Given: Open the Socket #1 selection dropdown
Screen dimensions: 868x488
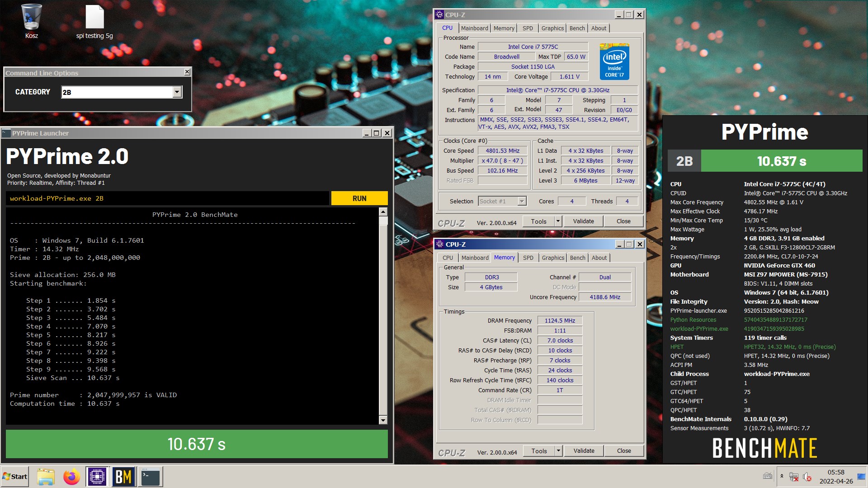Looking at the screenshot, I should click(x=522, y=201).
